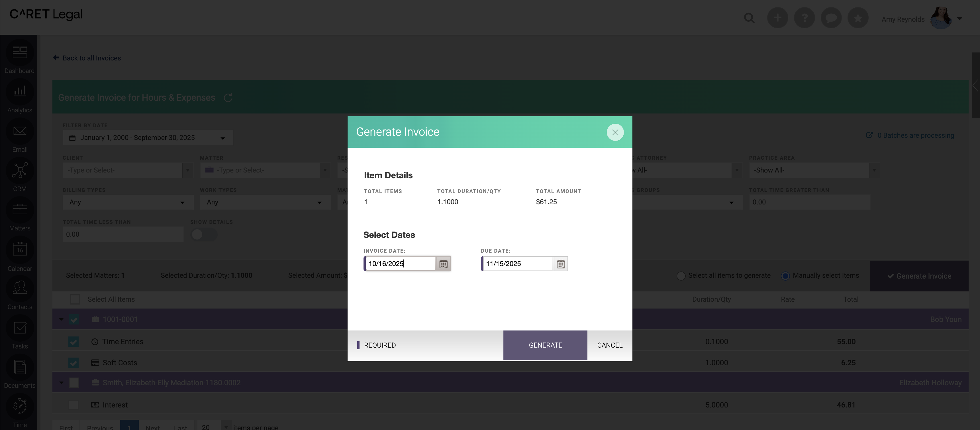Open the Email sidebar icon

click(x=19, y=131)
